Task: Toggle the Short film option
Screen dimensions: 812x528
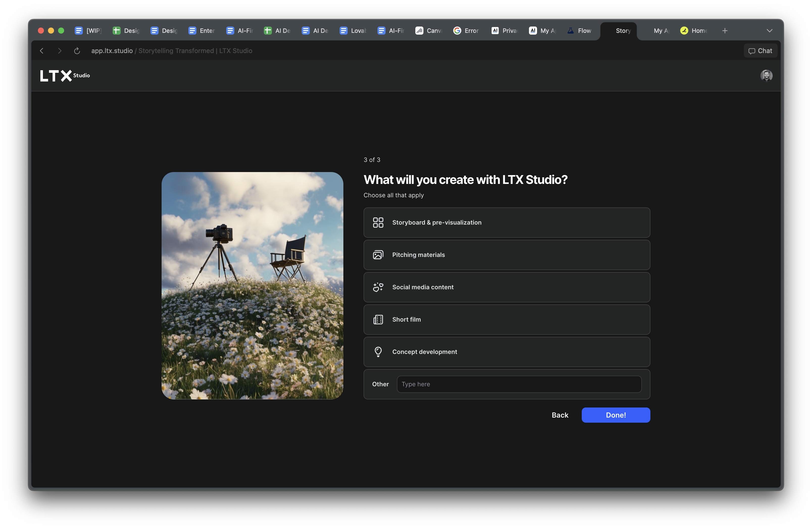Action: click(507, 320)
